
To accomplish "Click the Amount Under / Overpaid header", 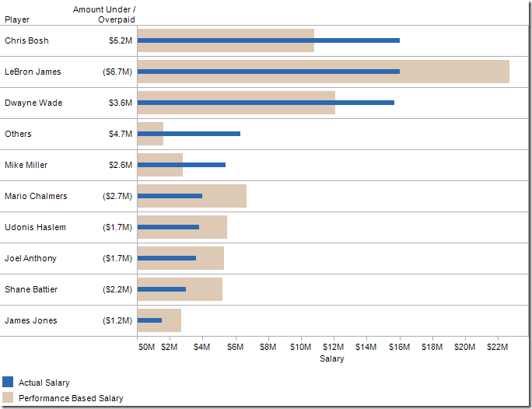I will click(x=104, y=15).
